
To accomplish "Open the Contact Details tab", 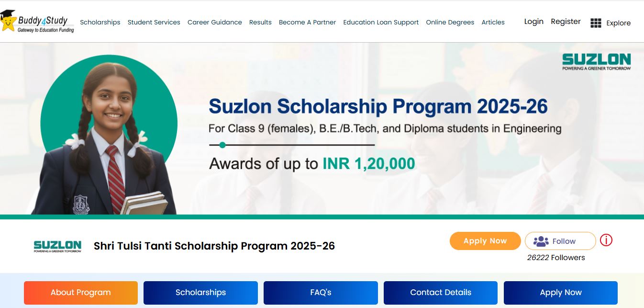I will click(x=441, y=293).
